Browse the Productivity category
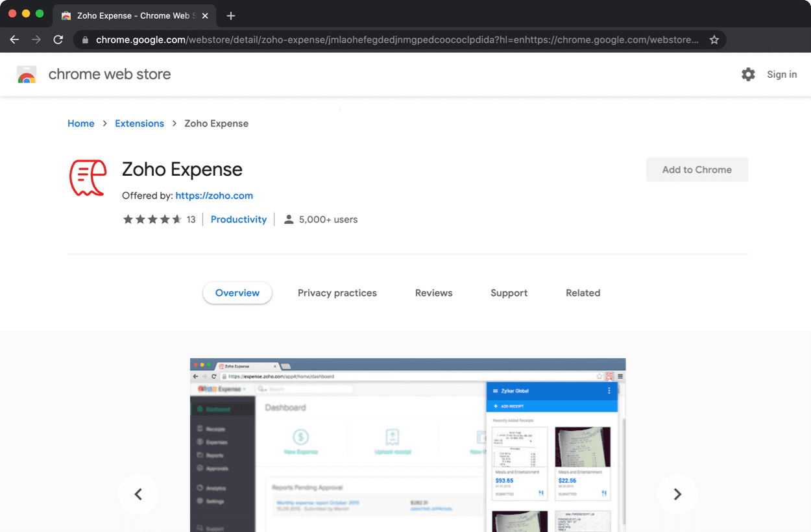811x532 pixels. click(x=238, y=219)
